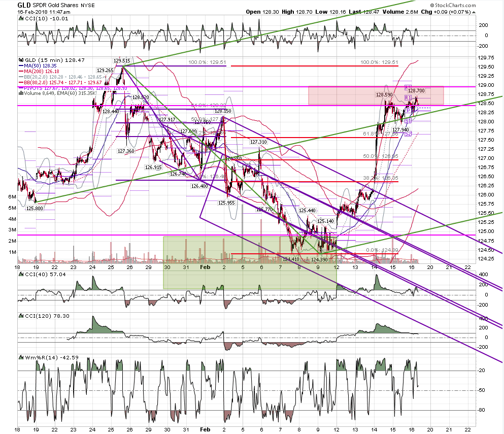Click the Open 128.30 value
The image size is (504, 434).
click(x=262, y=12)
